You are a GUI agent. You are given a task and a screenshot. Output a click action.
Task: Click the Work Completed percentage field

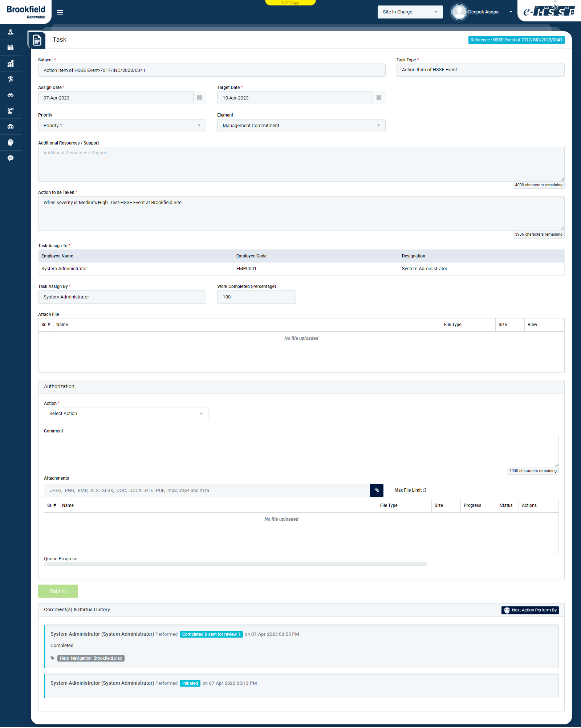(256, 297)
